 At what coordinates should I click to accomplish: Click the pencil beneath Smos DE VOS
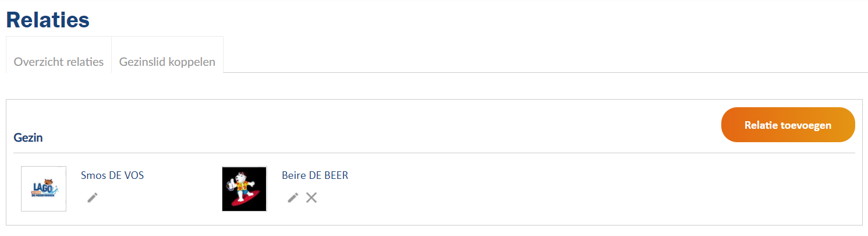(x=93, y=198)
